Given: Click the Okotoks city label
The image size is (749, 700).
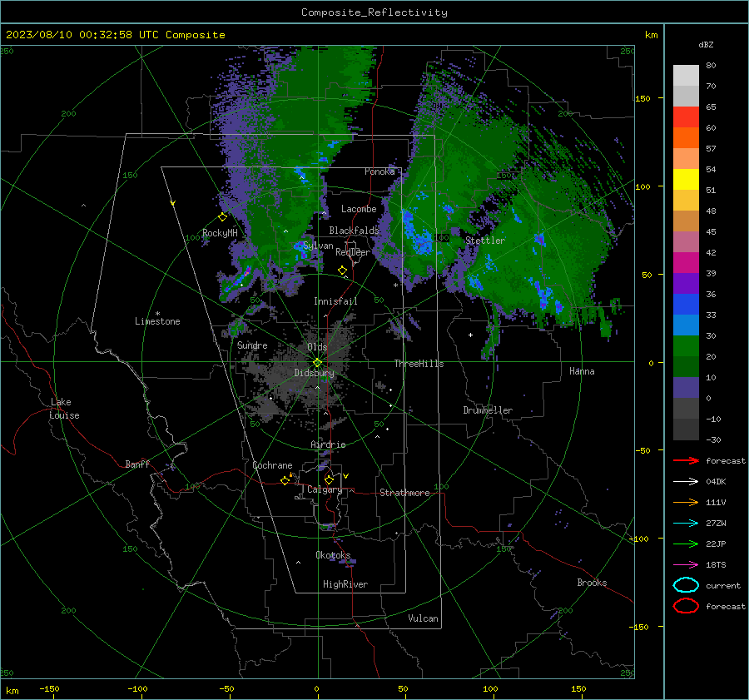Looking at the screenshot, I should pyautogui.click(x=333, y=555).
